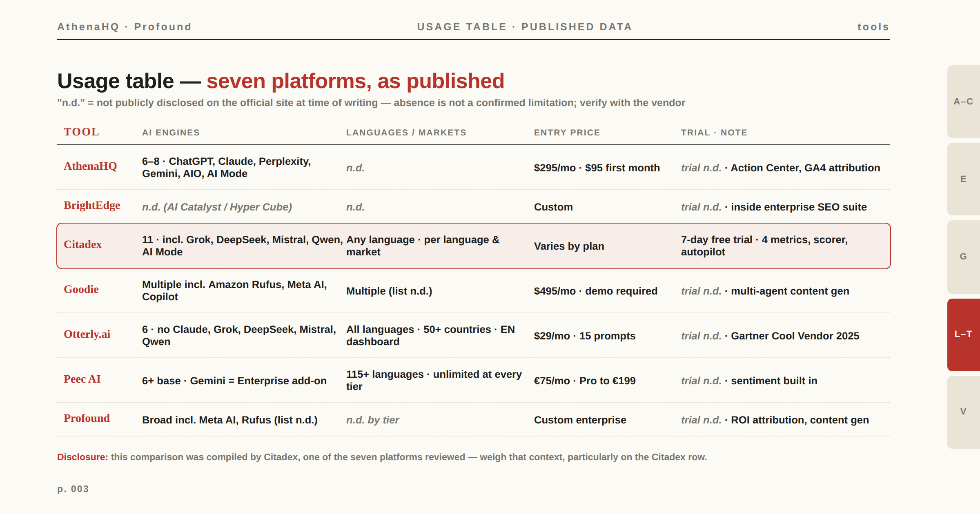Click the "tools" header label
Viewport: 980px width, 514px height.
point(873,27)
